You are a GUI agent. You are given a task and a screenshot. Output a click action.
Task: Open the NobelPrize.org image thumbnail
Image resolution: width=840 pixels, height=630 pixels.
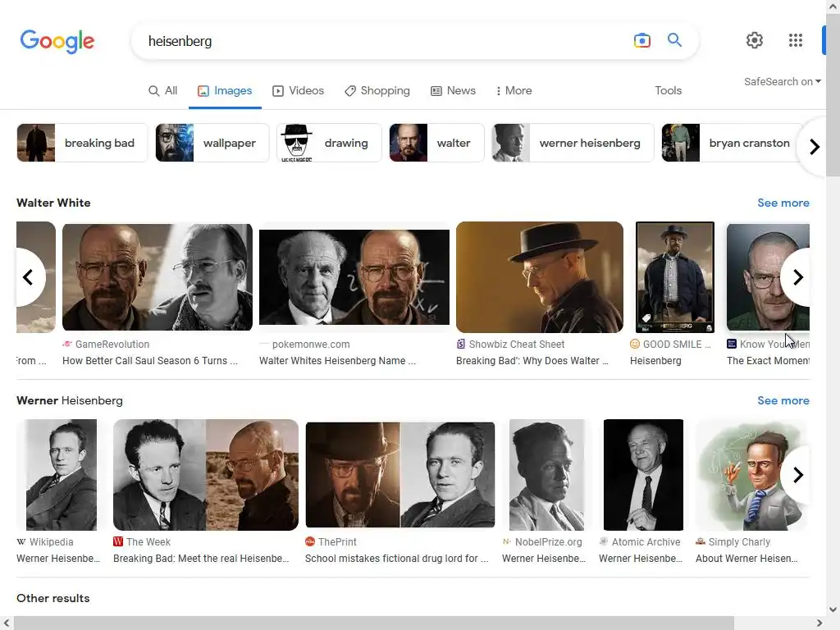click(546, 475)
